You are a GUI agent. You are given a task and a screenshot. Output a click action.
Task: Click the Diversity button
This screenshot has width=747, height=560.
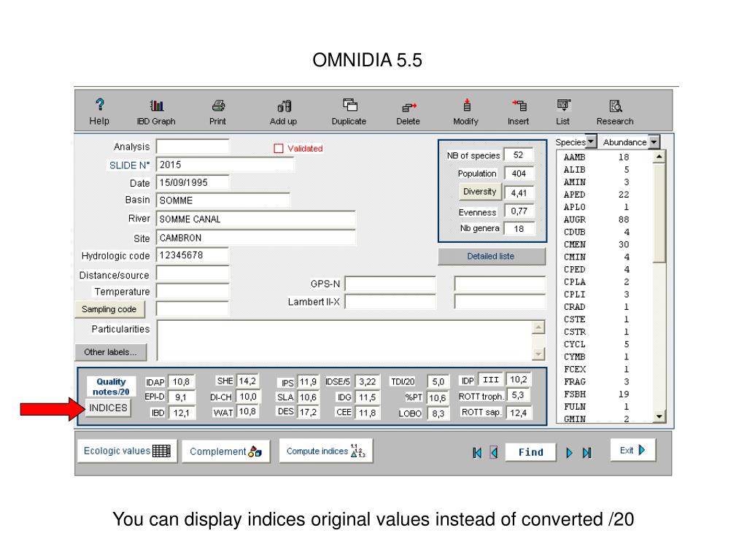[x=480, y=192]
